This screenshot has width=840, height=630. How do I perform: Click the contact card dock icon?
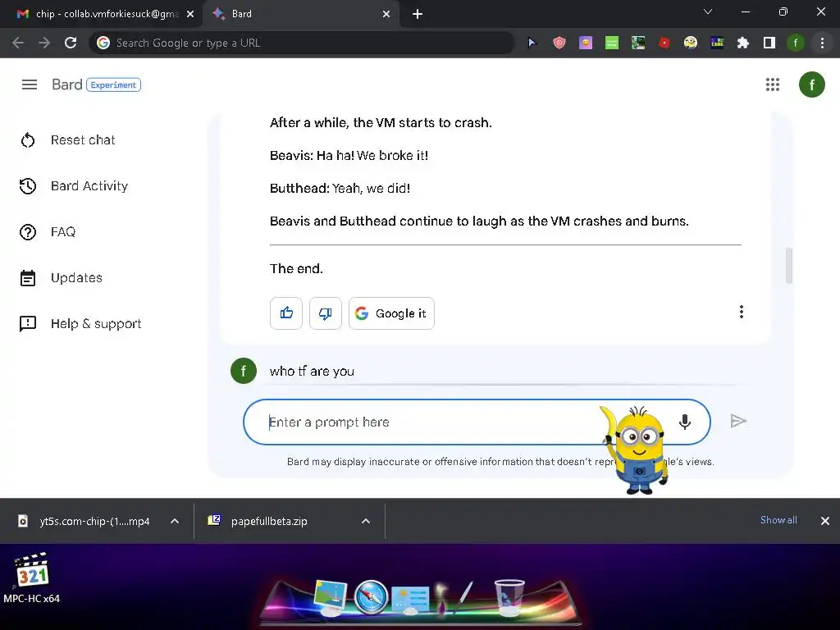pos(410,599)
